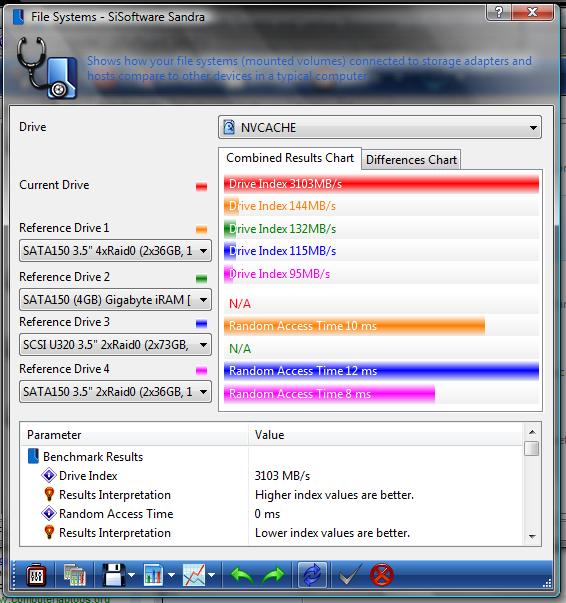Select the Random Access Time parameter row
The image size is (566, 603).
coord(272,514)
